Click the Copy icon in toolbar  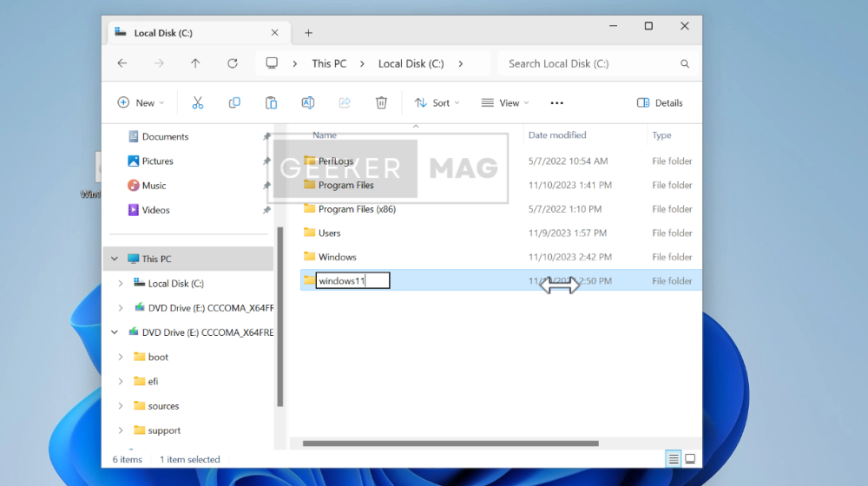pos(234,103)
